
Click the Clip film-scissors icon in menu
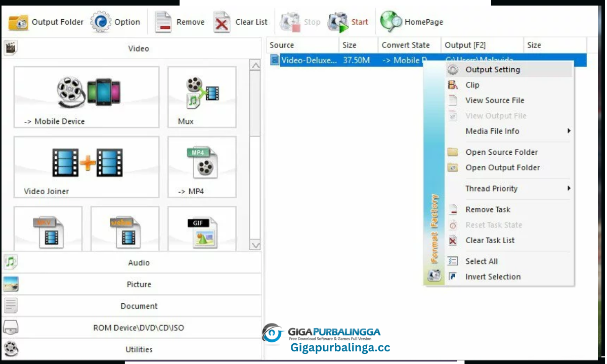point(453,85)
